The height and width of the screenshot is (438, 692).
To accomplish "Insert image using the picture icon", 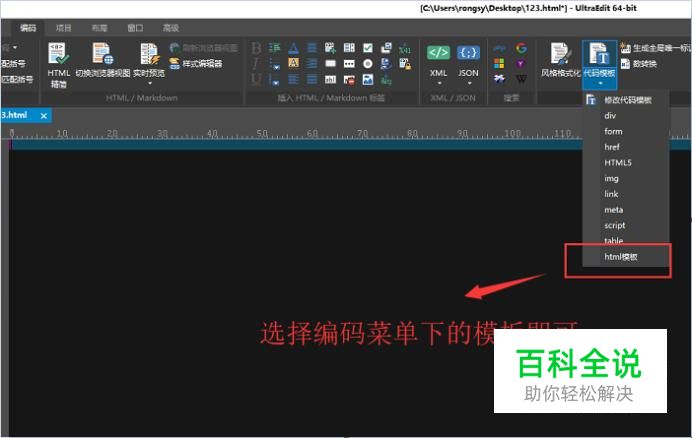I will (368, 79).
